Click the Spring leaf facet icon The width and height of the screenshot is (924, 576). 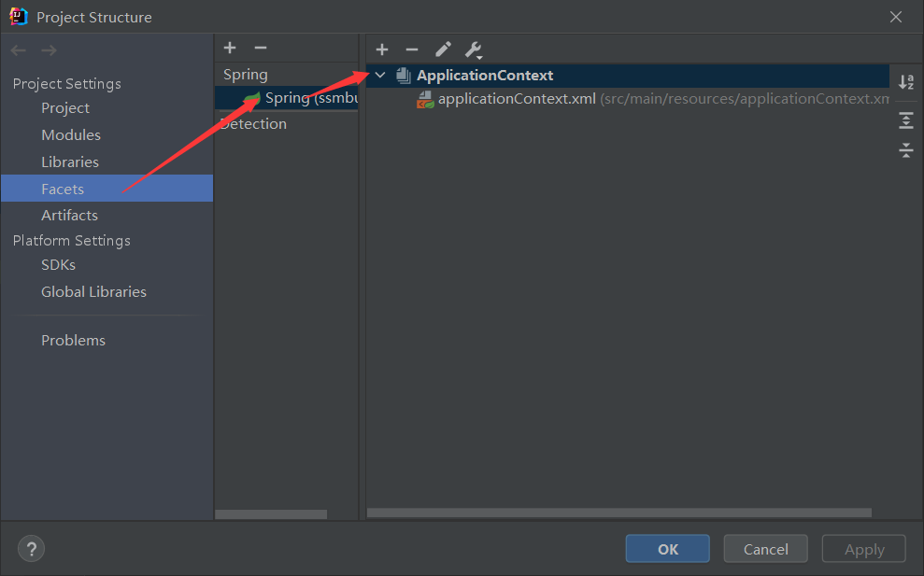point(252,98)
